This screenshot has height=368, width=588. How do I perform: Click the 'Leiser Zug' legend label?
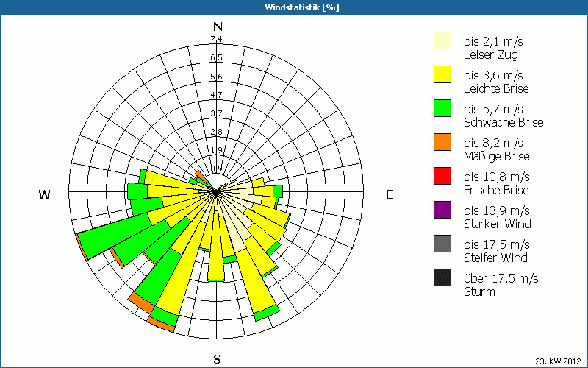pos(491,55)
